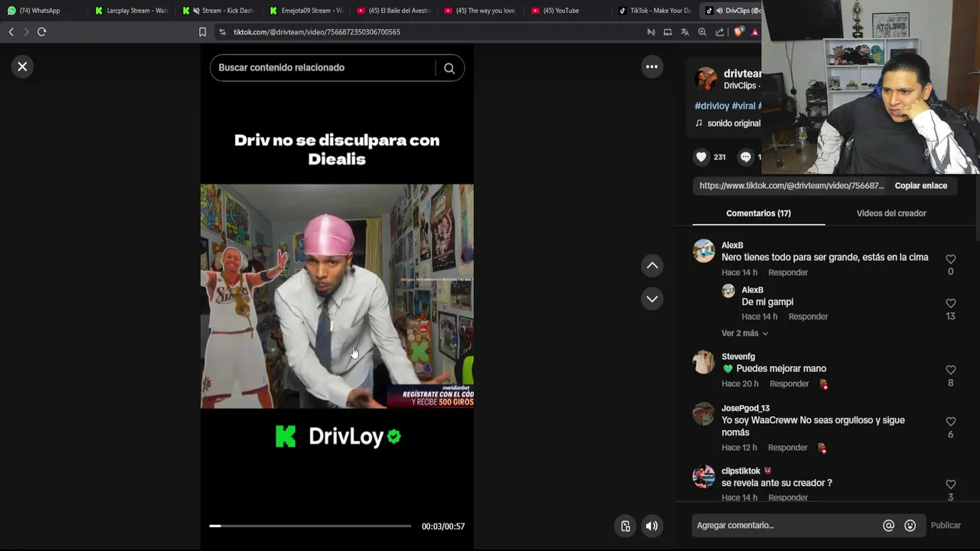Click the bookmark icon in address bar

point(202,32)
